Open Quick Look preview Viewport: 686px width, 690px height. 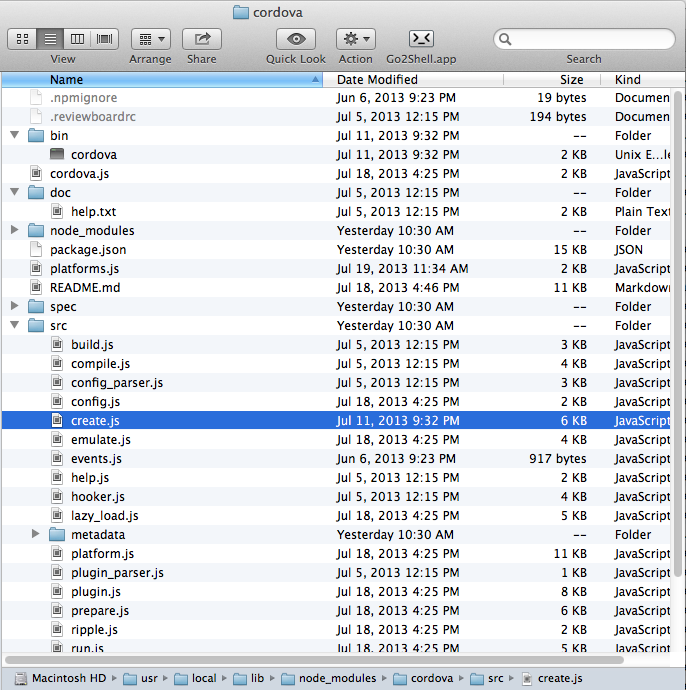click(295, 39)
